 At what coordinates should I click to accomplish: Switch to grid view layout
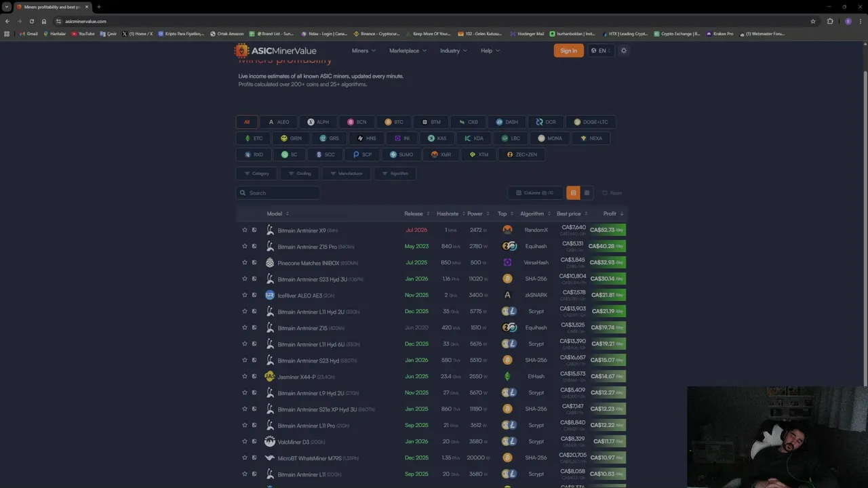[x=587, y=192]
